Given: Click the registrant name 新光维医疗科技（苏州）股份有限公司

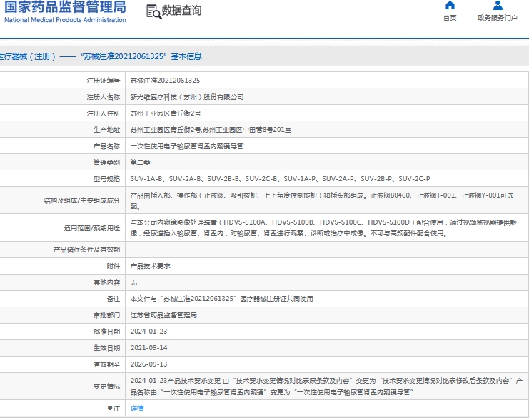Looking at the screenshot, I should 187,97.
